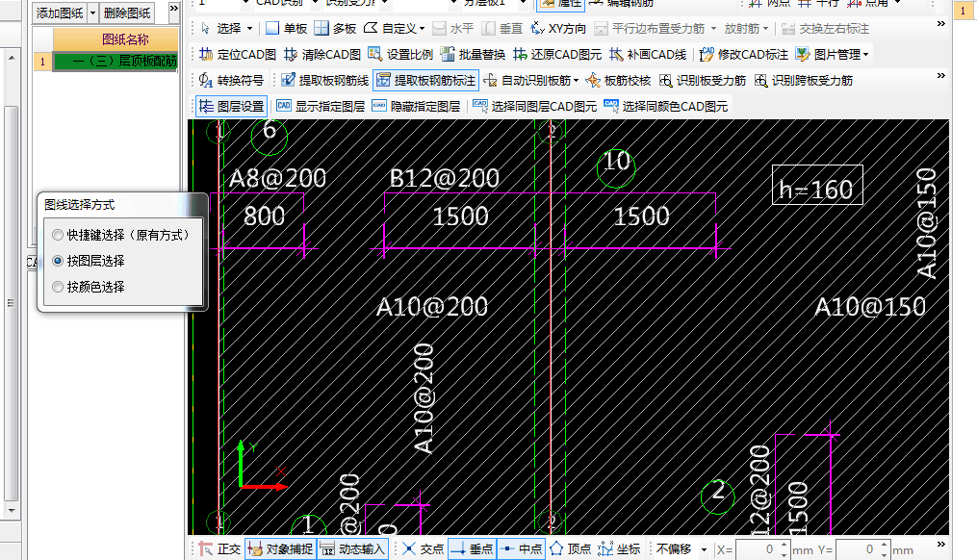Screen dimensions: 977x560
Task: Open 设置比例 scale setting
Action: [400, 55]
